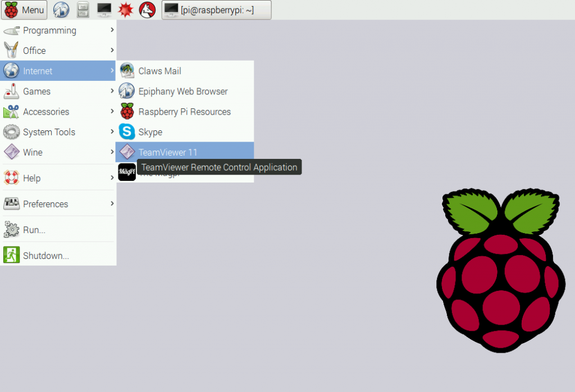
Task: Click the Accessories scissors icon
Action: (x=11, y=111)
